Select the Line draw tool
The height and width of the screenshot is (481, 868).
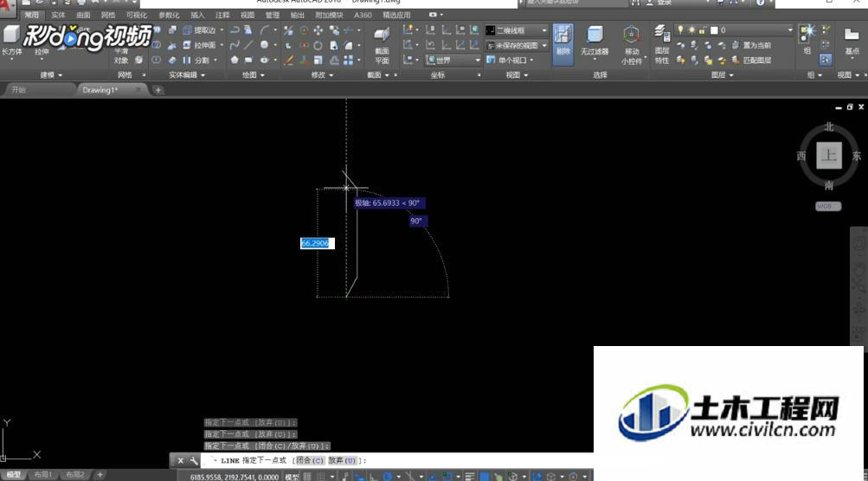249,45
